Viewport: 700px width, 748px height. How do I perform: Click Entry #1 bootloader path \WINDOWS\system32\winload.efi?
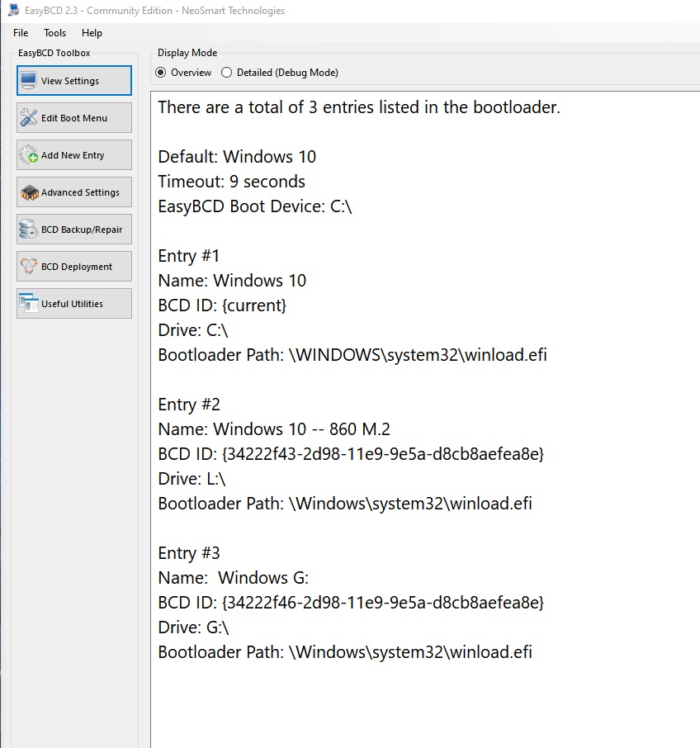(352, 355)
